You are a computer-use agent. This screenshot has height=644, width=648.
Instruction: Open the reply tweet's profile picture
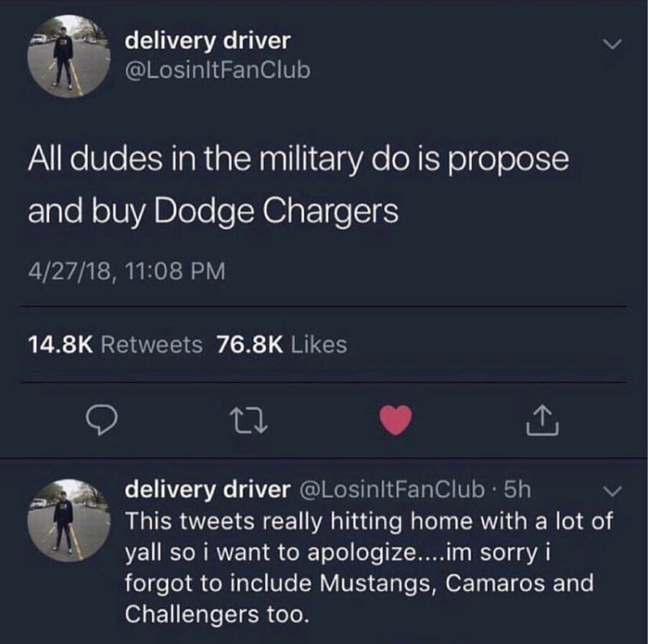coord(68,520)
